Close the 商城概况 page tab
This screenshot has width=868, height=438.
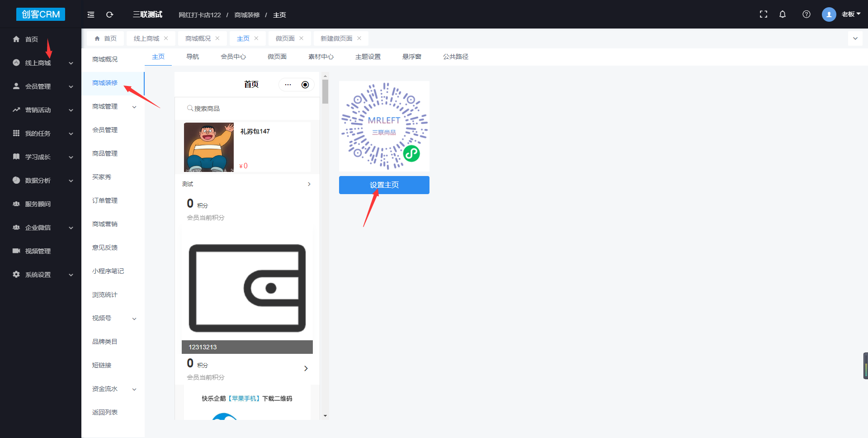tap(217, 38)
